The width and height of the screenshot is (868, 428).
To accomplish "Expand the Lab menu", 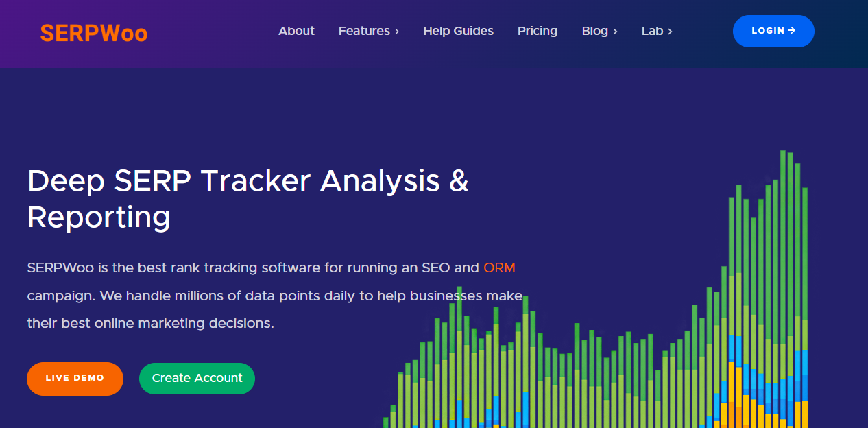I will pos(657,31).
